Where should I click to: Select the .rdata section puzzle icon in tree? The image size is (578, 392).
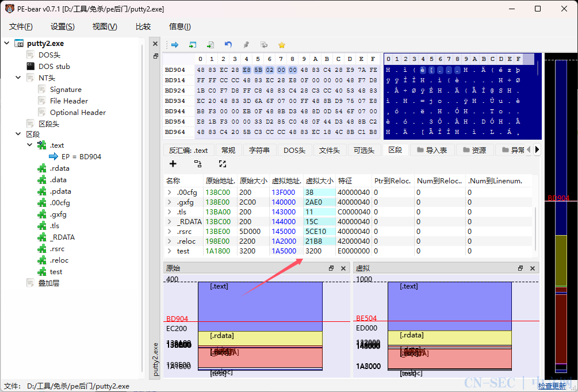click(x=42, y=168)
